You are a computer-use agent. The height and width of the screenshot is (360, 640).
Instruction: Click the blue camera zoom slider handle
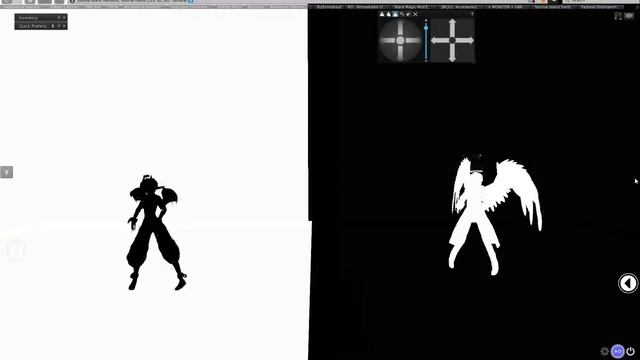tap(426, 28)
